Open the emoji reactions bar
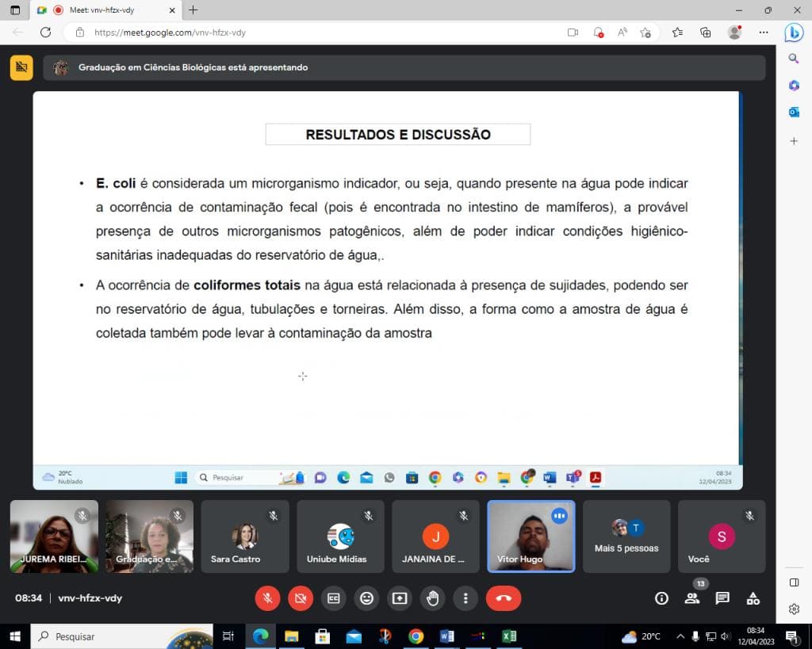Screen dimensions: 812x649 pyautogui.click(x=366, y=598)
